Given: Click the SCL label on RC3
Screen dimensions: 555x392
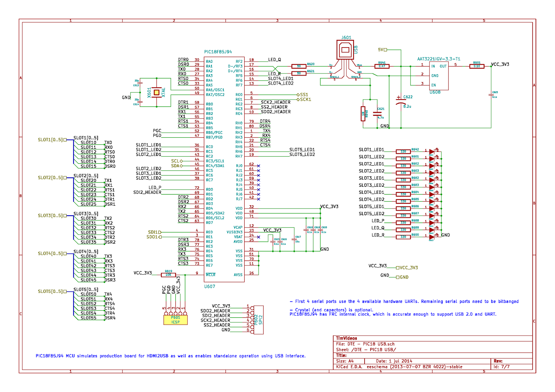Looking at the screenshot, I should [177, 161].
